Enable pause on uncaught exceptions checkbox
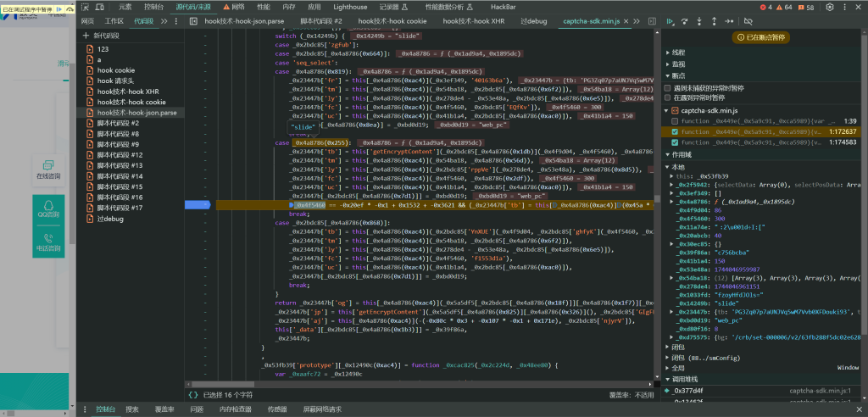This screenshot has width=868, height=417. (x=669, y=87)
